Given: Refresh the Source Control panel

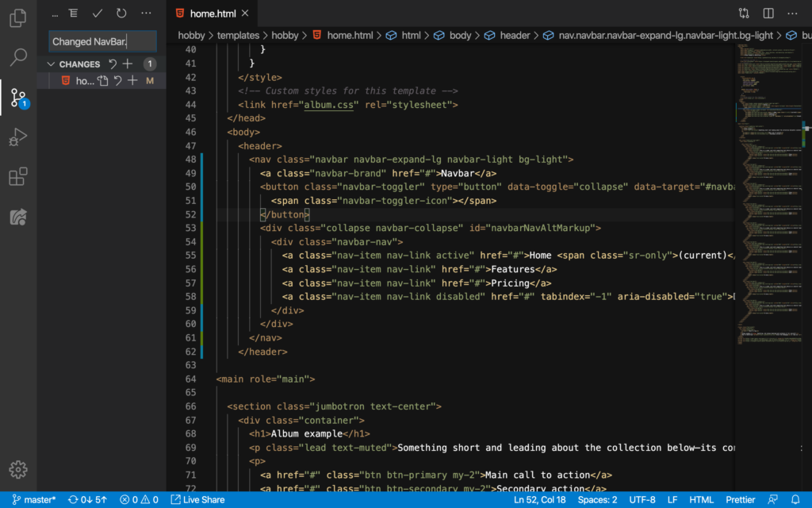Looking at the screenshot, I should click(121, 13).
